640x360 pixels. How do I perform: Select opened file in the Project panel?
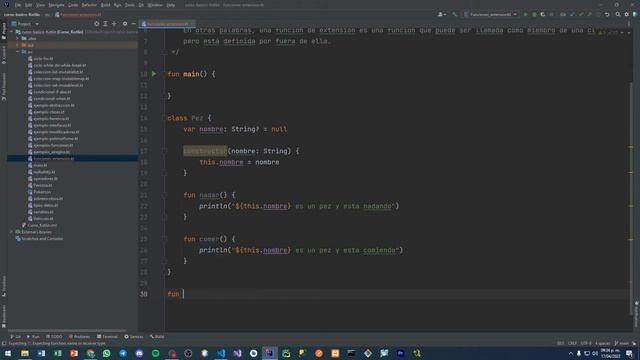[x=96, y=24]
